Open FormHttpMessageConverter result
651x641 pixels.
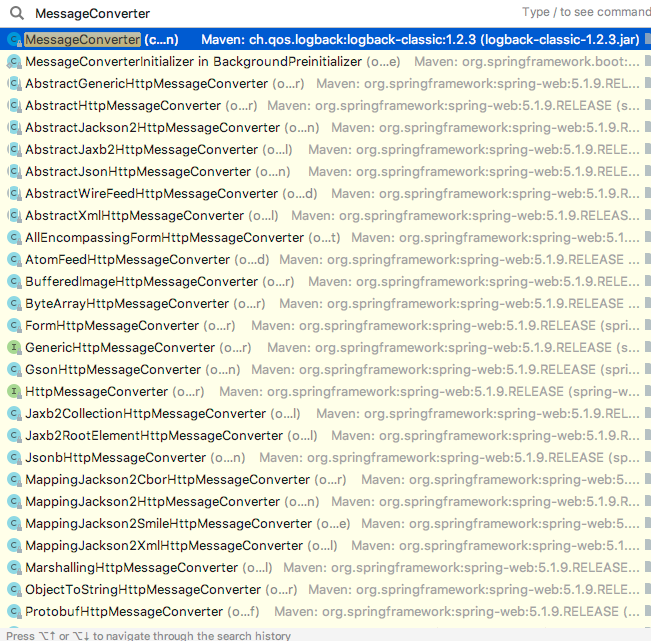[x=326, y=325]
